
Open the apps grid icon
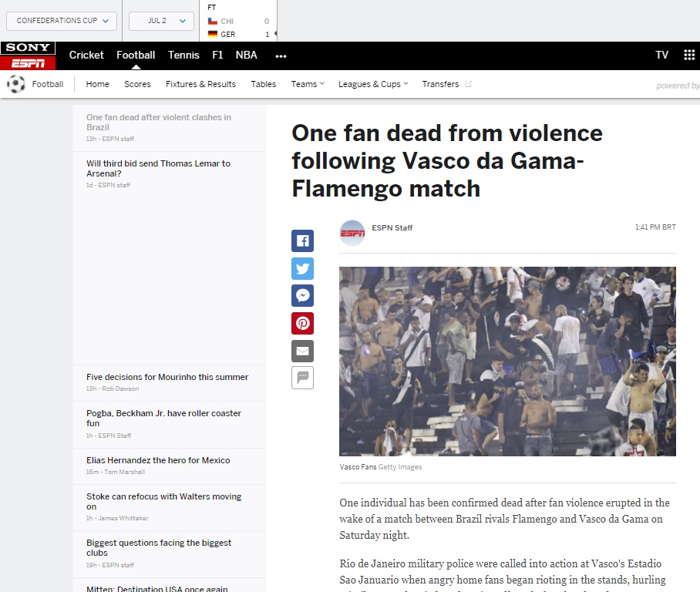[x=689, y=55]
